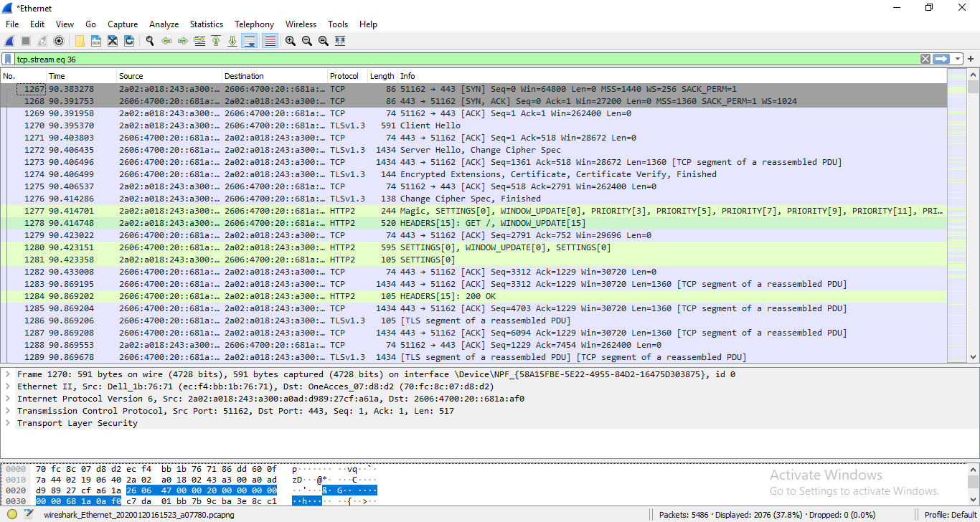Stop the running capture

pyautogui.click(x=26, y=41)
